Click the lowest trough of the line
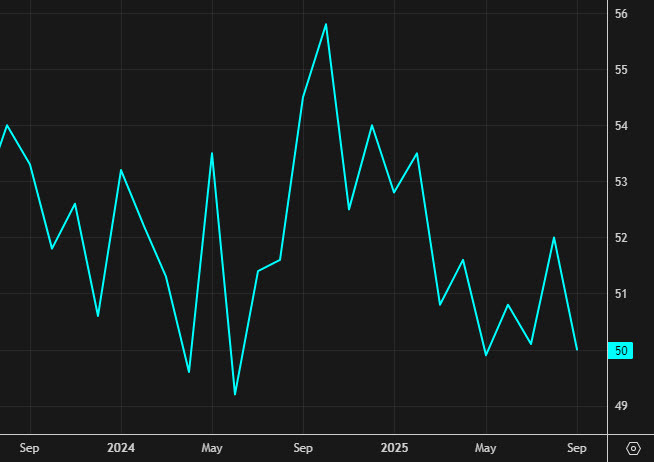This screenshot has height=462, width=654. [235, 394]
